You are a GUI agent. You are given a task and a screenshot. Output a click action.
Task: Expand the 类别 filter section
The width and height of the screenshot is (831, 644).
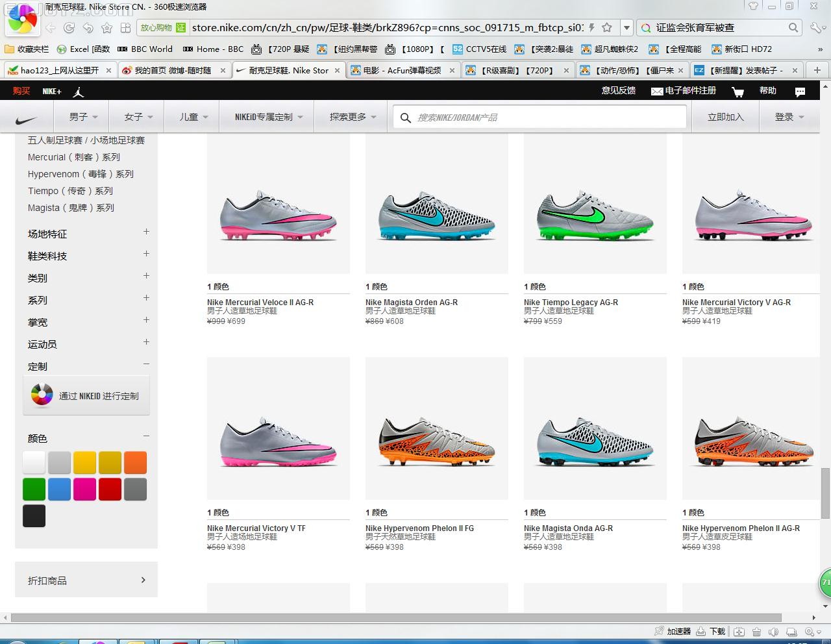coord(146,276)
